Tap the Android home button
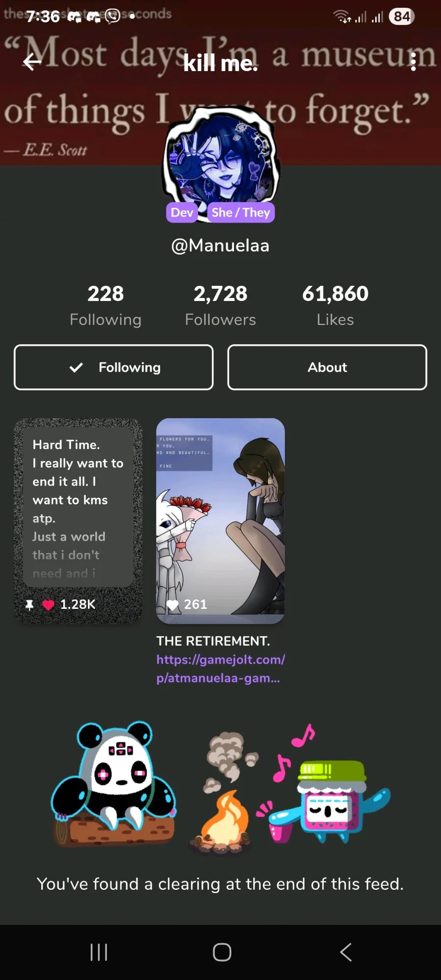This screenshot has height=980, width=441. [x=222, y=952]
